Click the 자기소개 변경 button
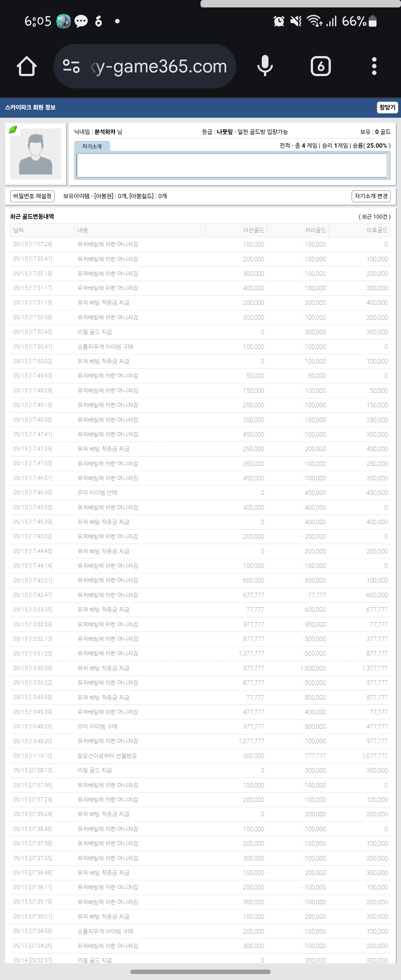The height and width of the screenshot is (980, 401). (x=371, y=196)
